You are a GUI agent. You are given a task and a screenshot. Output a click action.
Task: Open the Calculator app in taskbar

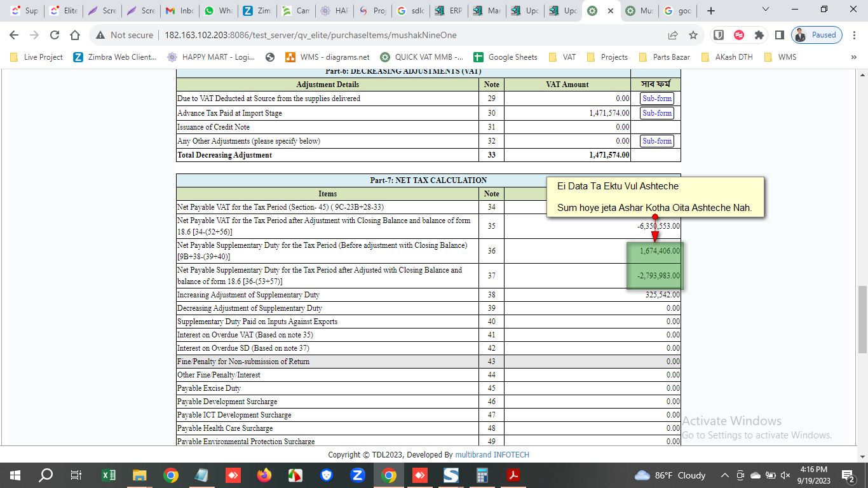click(482, 475)
